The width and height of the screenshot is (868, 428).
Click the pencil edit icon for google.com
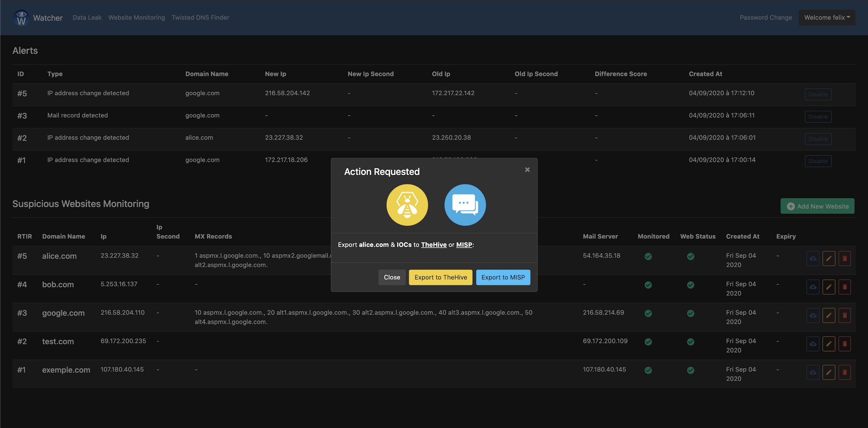click(x=828, y=315)
